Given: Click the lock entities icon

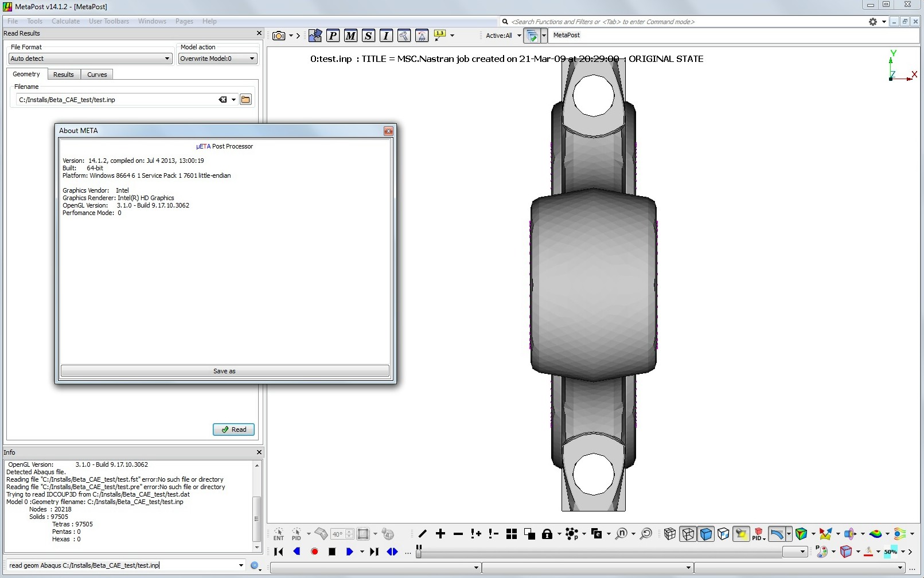Looking at the screenshot, I should click(x=548, y=534).
